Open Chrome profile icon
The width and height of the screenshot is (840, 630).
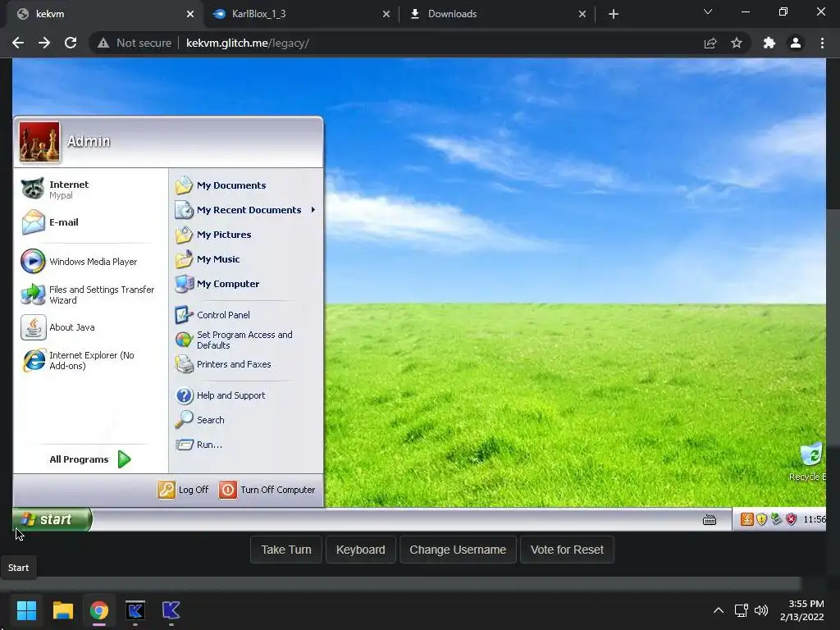click(796, 43)
